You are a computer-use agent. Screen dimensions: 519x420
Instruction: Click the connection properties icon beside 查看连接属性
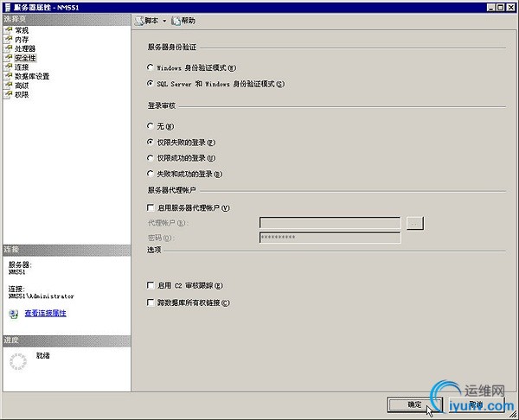[x=14, y=314]
